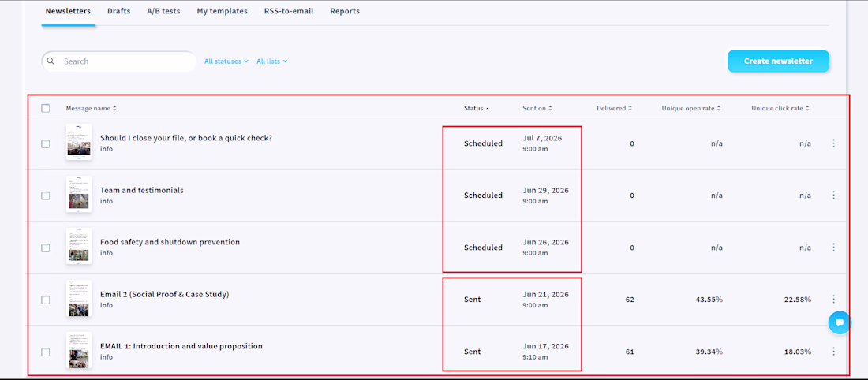This screenshot has height=380, width=868.
Task: Open Email 2 (Social Proof & Case Study)
Action: (164, 294)
